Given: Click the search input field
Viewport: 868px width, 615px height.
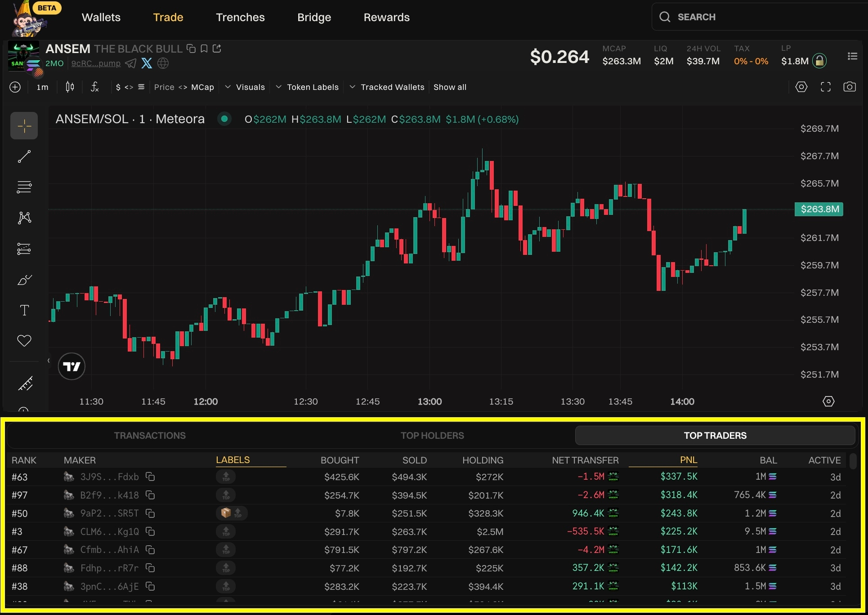Looking at the screenshot, I should click(x=760, y=17).
